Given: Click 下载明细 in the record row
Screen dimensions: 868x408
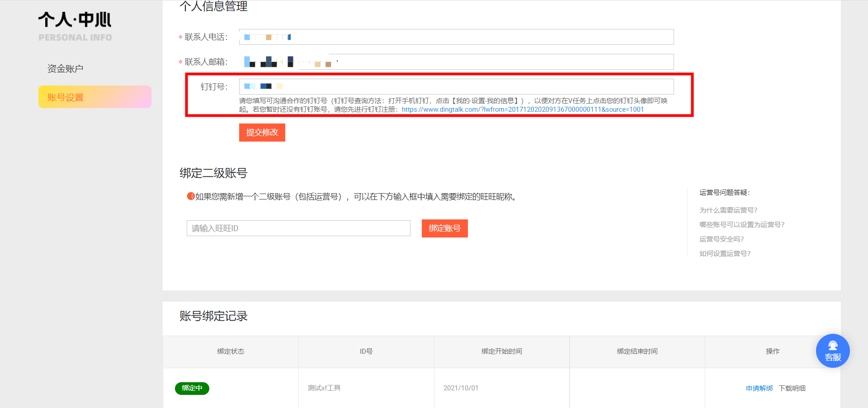Looking at the screenshot, I should pos(792,389).
